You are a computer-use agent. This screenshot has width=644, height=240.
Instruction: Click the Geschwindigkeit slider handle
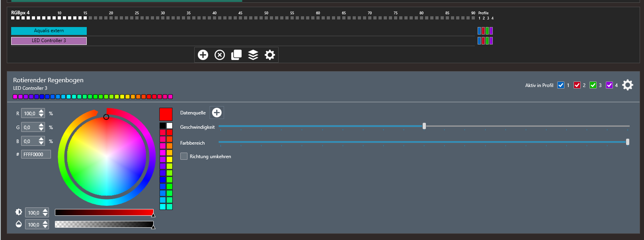(424, 126)
